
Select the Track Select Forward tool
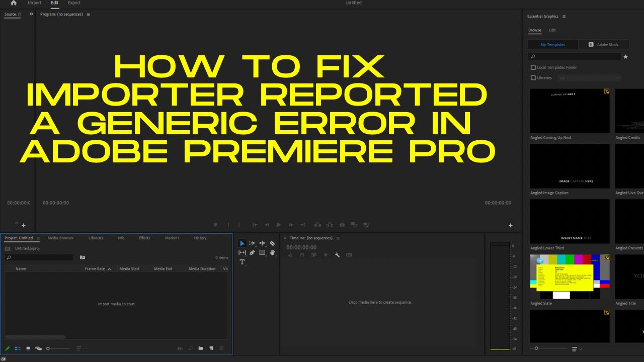252,243
